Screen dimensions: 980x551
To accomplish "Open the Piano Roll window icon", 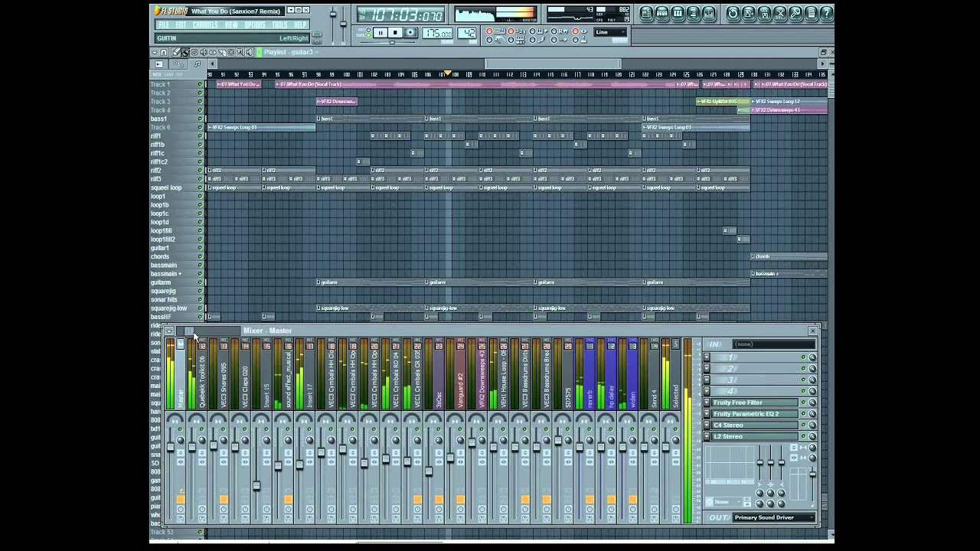I will click(x=678, y=13).
